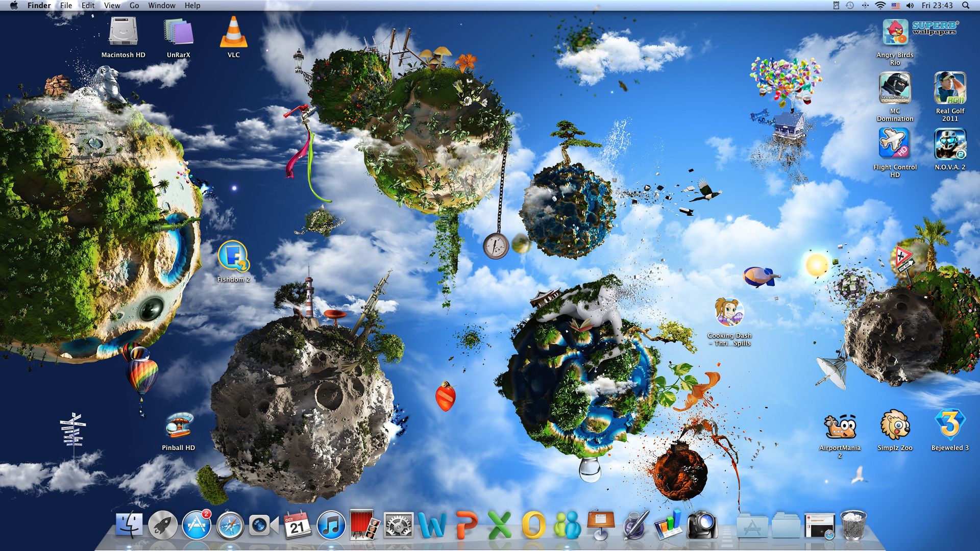Open the Go menu
Screen dimensions: 980x551
point(134,6)
